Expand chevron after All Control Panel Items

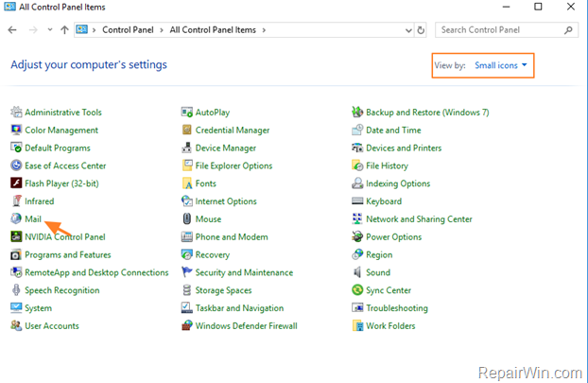point(264,30)
